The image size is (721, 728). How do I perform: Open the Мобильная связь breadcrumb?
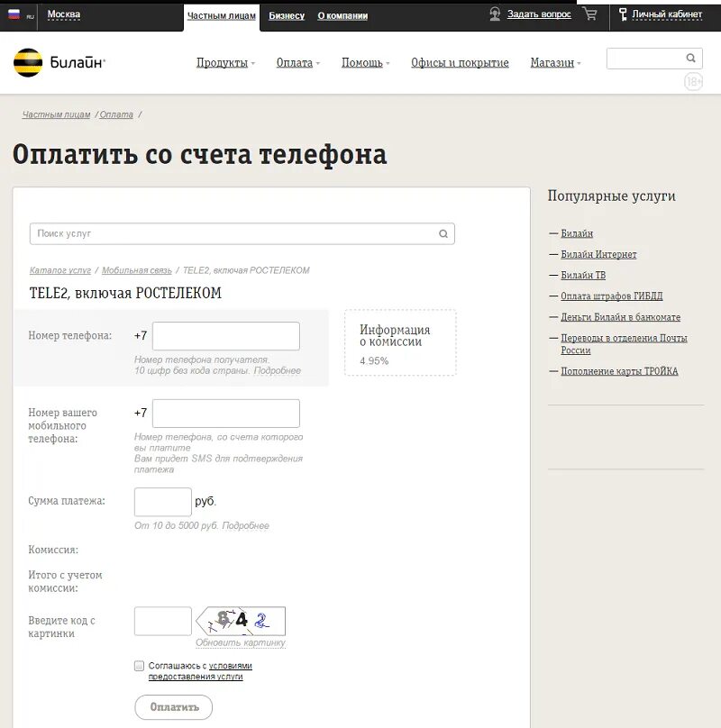137,270
